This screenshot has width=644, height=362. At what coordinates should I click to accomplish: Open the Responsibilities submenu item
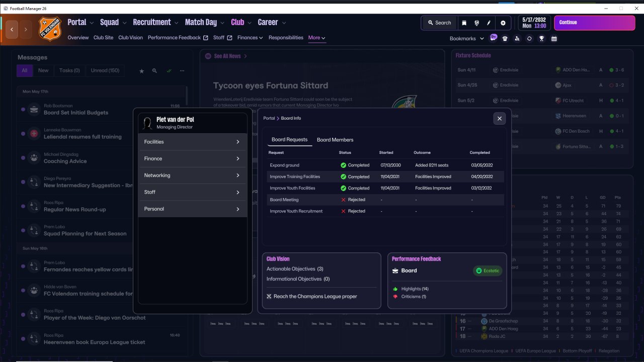(x=286, y=38)
